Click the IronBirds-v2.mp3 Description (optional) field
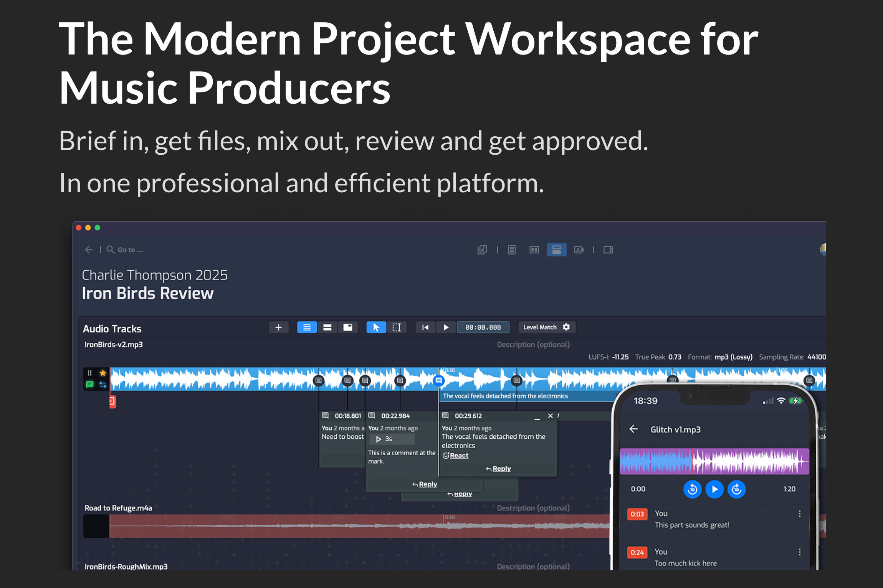The width and height of the screenshot is (883, 588). click(533, 345)
